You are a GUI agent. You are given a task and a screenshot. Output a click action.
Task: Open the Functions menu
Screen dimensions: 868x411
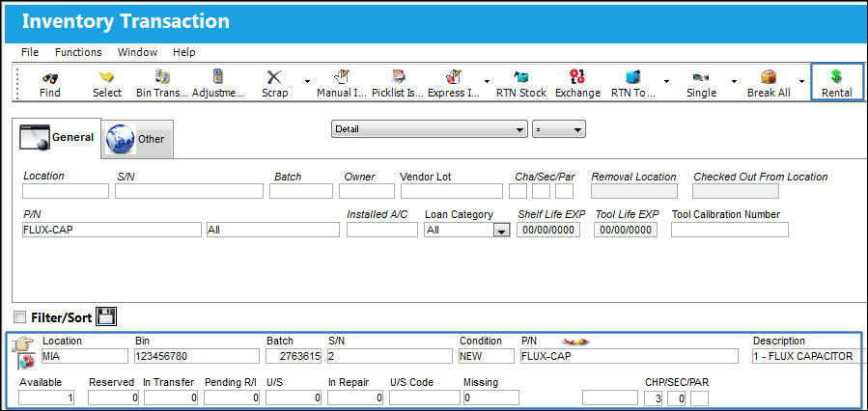pos(78,52)
